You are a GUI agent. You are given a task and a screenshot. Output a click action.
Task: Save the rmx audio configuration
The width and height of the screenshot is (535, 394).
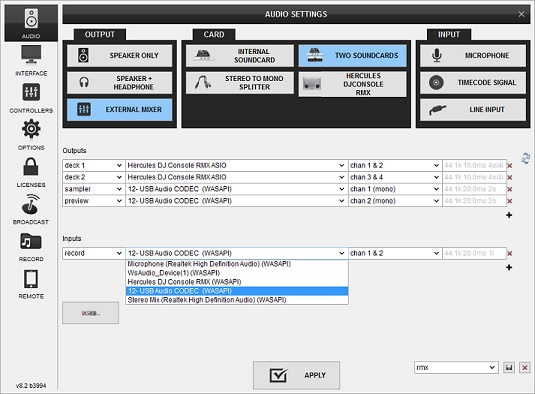click(509, 367)
